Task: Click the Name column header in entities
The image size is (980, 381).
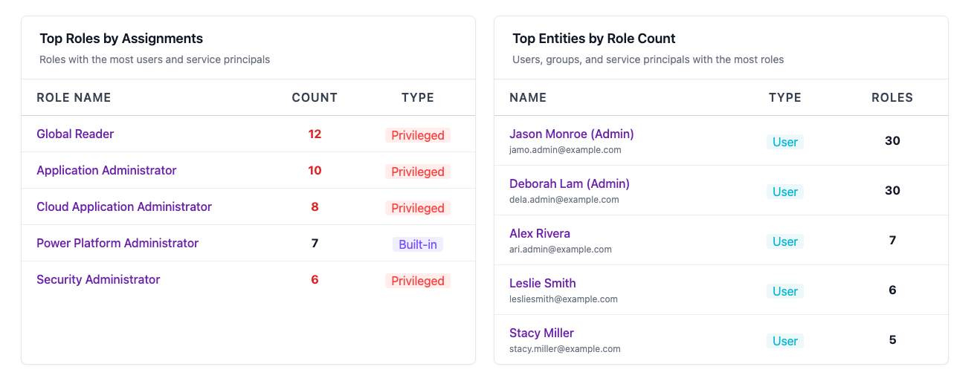Action: point(528,98)
